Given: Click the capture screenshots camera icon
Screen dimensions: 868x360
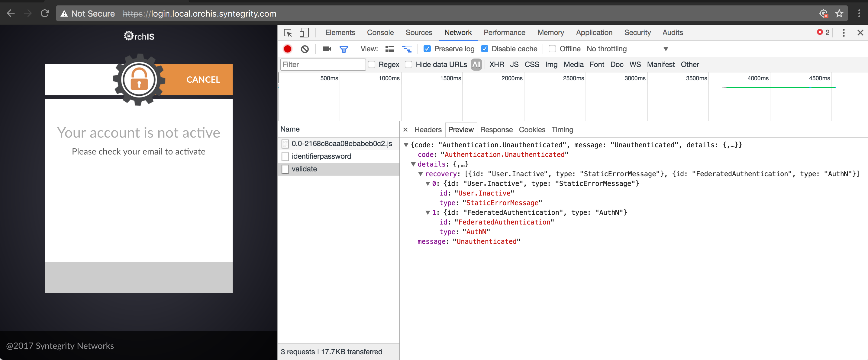Looking at the screenshot, I should (x=327, y=49).
